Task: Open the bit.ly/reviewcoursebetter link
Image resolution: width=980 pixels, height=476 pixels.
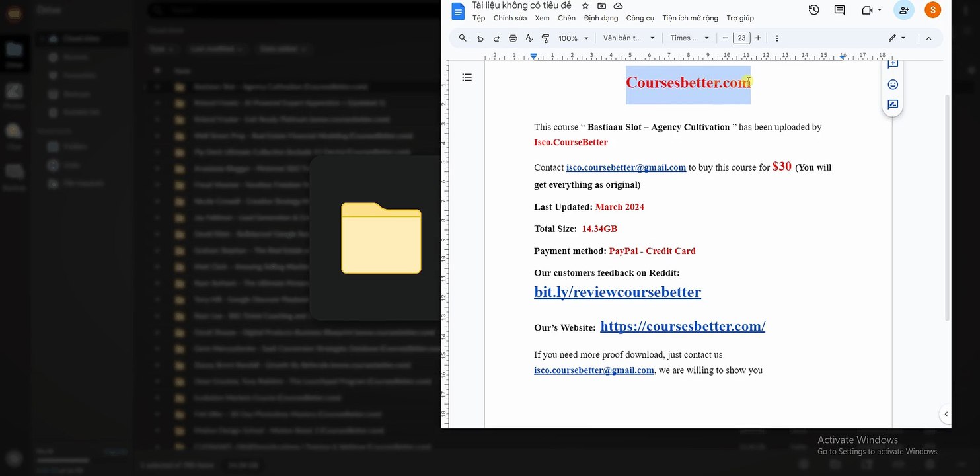Action: tap(617, 292)
